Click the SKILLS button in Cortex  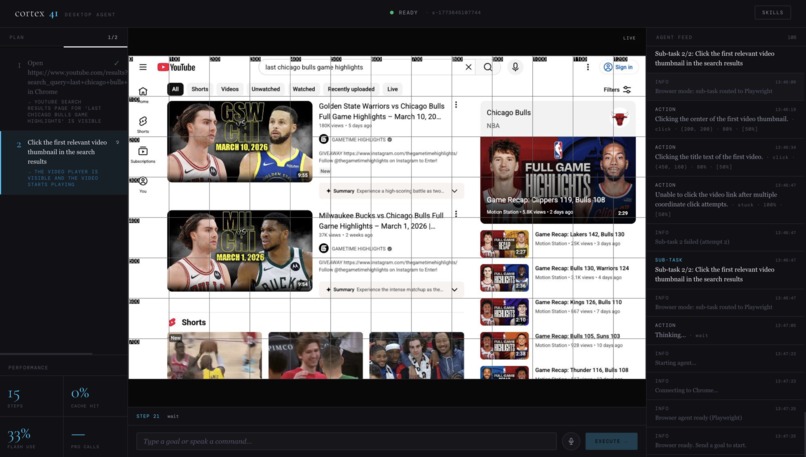click(772, 12)
